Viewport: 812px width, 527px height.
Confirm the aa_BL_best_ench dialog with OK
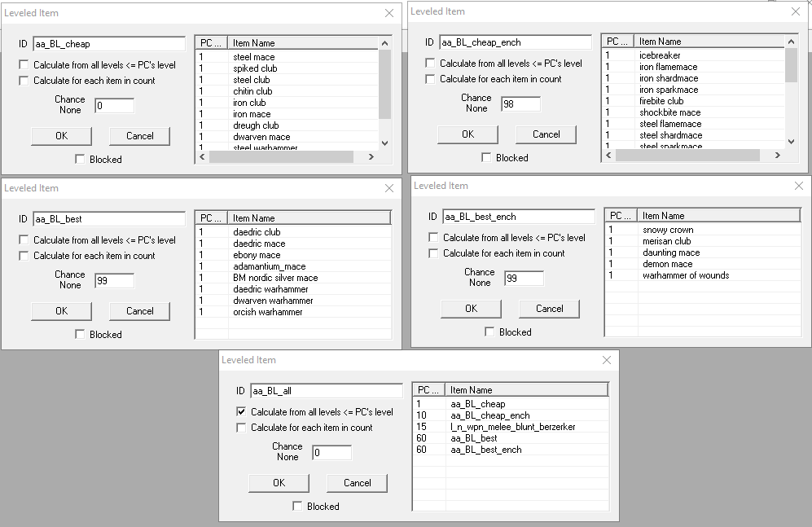(x=472, y=308)
